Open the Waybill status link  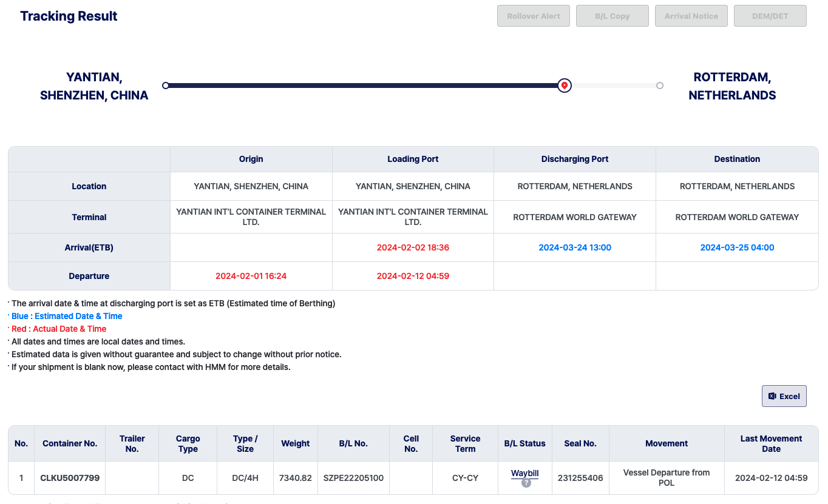coord(524,473)
